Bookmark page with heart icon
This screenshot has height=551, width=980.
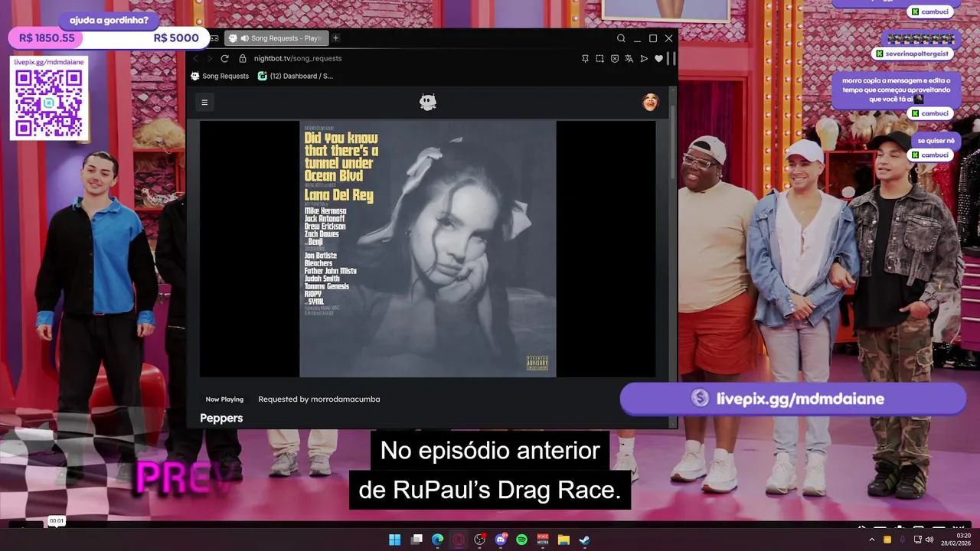click(658, 58)
